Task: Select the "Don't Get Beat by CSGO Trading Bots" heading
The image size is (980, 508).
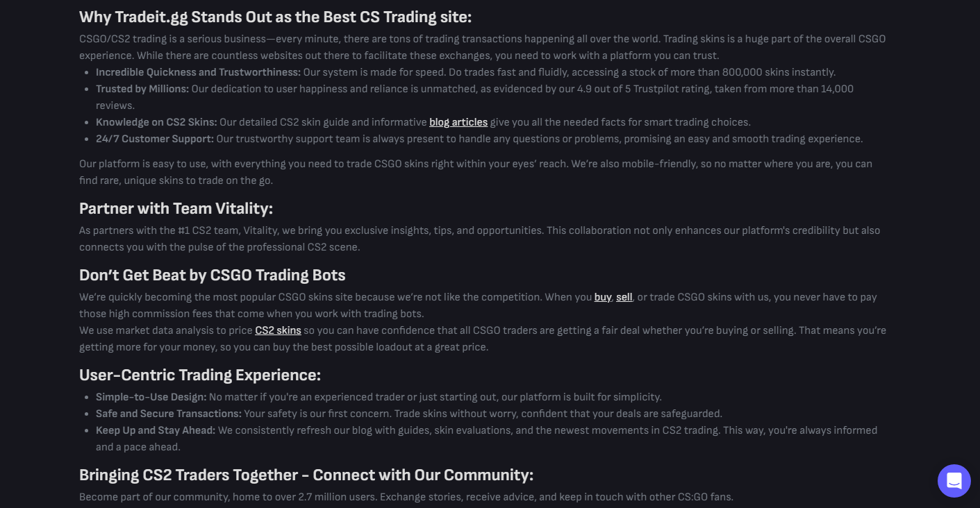Action: (x=212, y=275)
